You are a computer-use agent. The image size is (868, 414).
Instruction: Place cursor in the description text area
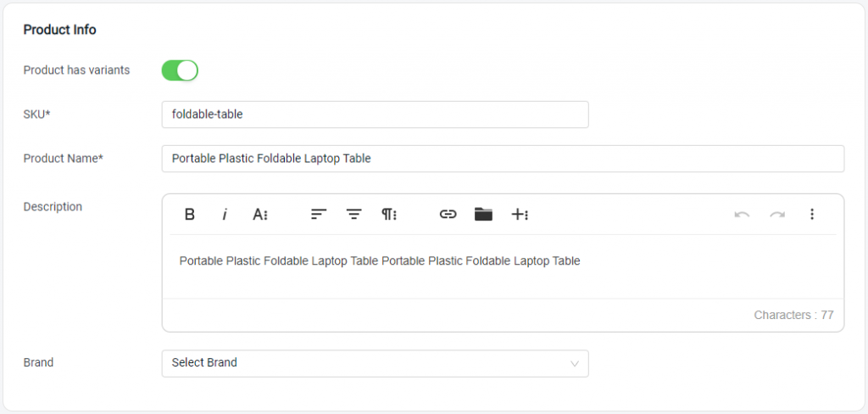point(504,266)
